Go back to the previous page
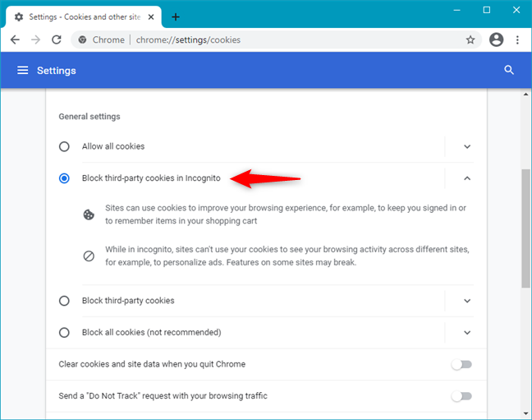Screen dimensions: 532x420 15,39
